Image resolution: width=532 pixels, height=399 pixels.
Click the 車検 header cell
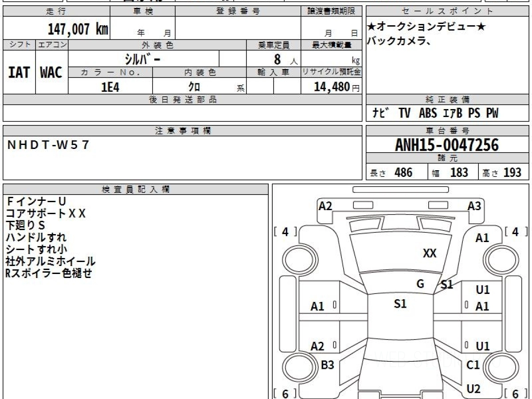coord(142,12)
